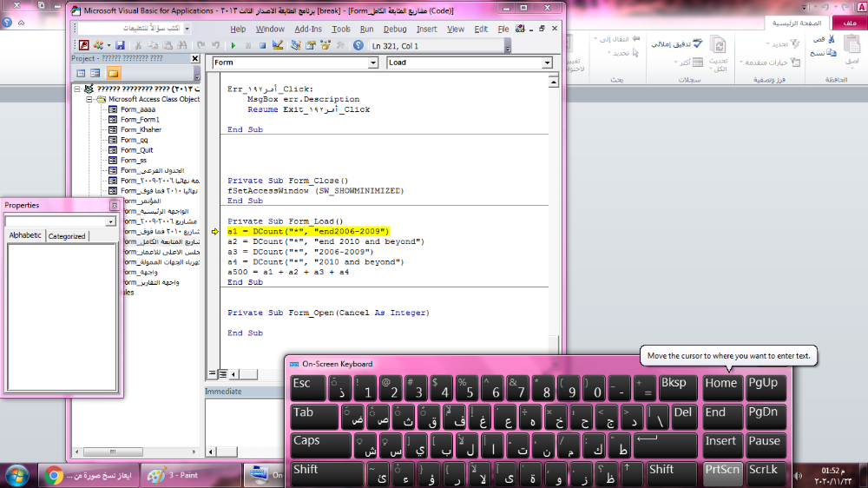Click the View Microsoft Access toolbar icon
Image resolution: width=868 pixels, height=488 pixels.
tap(83, 45)
